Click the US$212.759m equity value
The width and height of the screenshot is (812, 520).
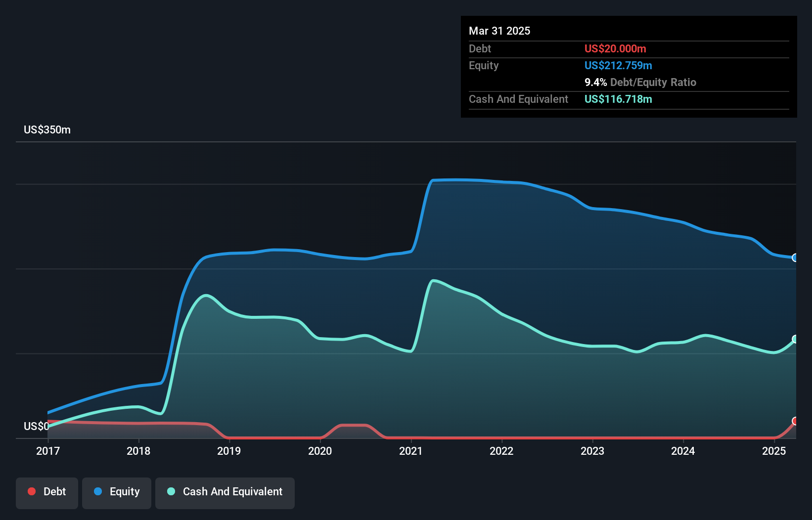pyautogui.click(x=618, y=65)
